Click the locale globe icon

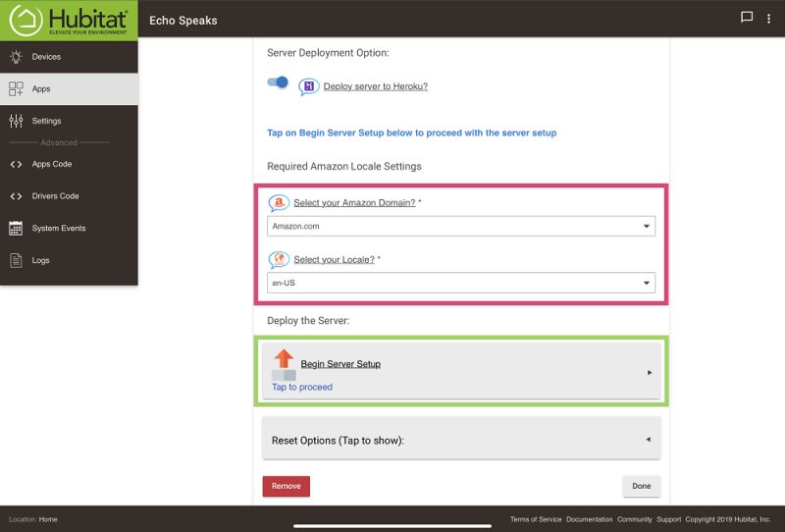click(279, 259)
